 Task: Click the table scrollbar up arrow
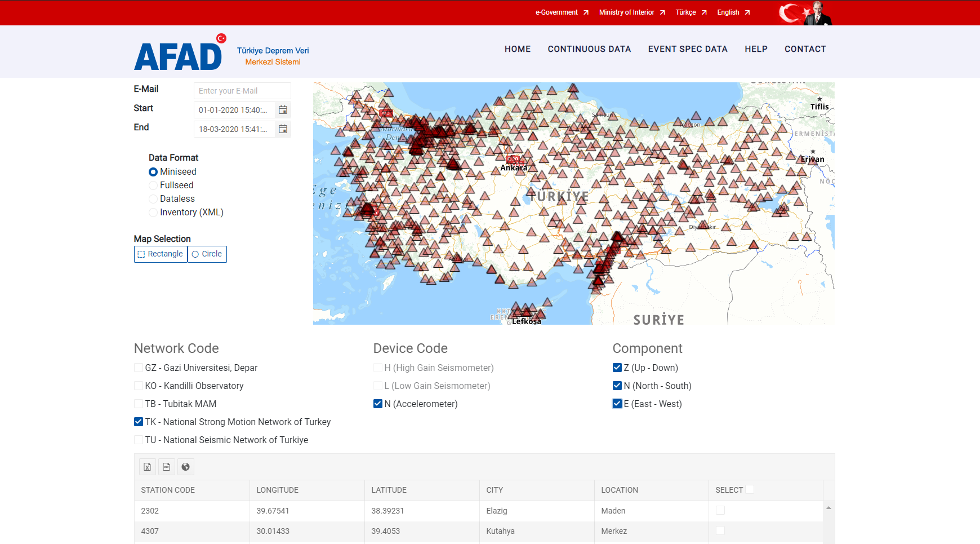(828, 508)
